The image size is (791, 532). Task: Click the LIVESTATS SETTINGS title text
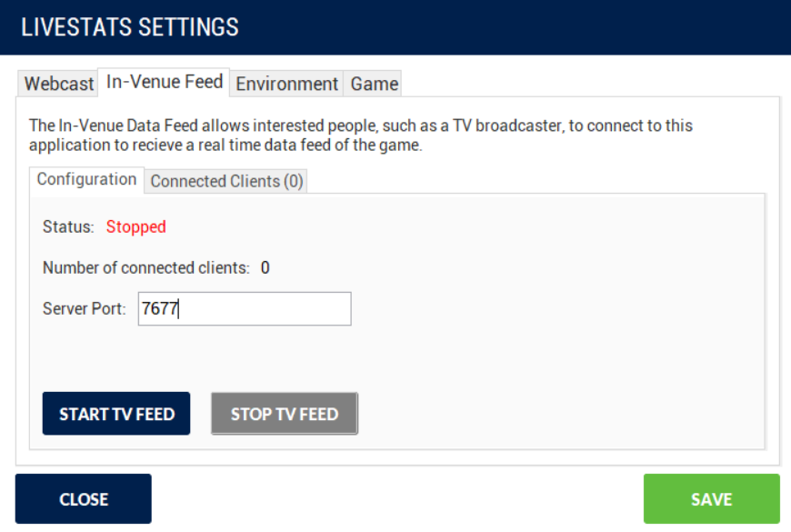pos(130,27)
